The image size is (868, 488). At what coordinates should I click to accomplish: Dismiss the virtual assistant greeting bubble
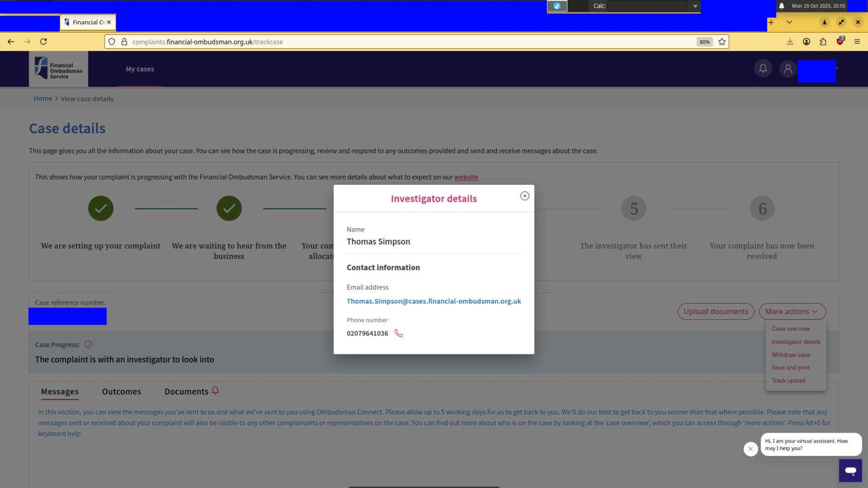(x=750, y=449)
